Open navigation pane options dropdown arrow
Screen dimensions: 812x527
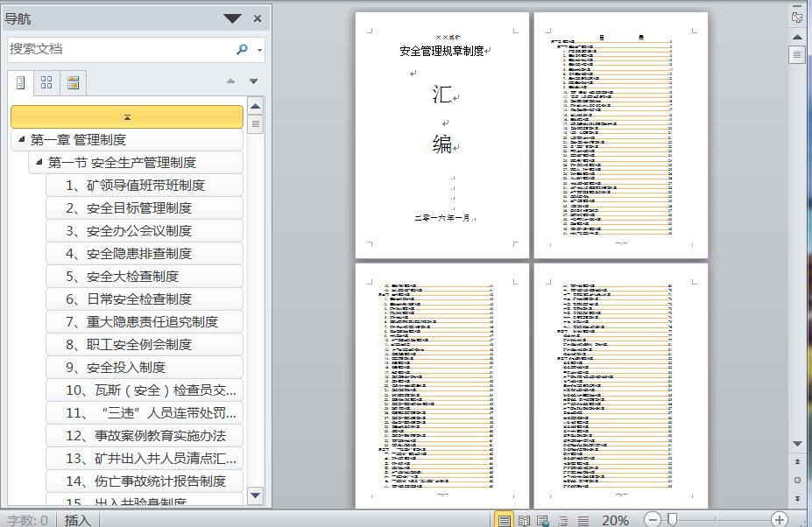232,18
